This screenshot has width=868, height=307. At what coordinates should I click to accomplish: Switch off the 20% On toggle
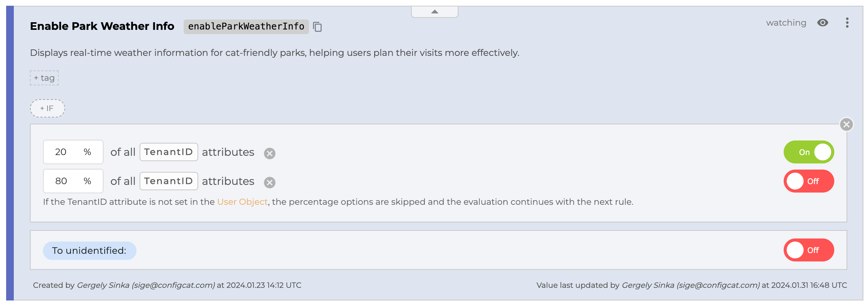coord(808,152)
